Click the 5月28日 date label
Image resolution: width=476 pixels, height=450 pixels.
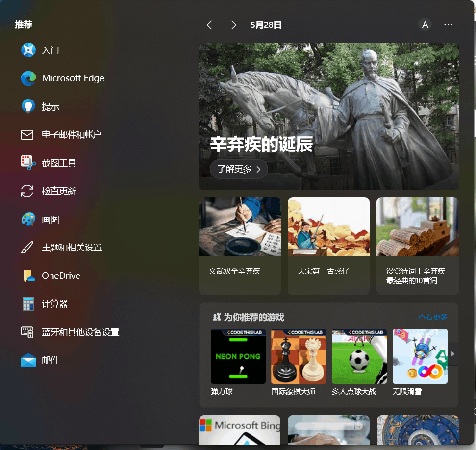point(266,25)
